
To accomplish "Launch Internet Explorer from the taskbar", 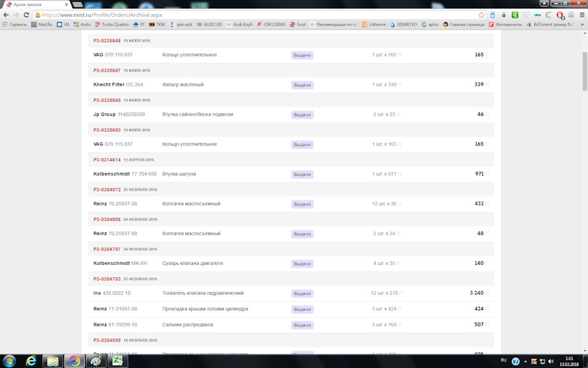I will 31,361.
